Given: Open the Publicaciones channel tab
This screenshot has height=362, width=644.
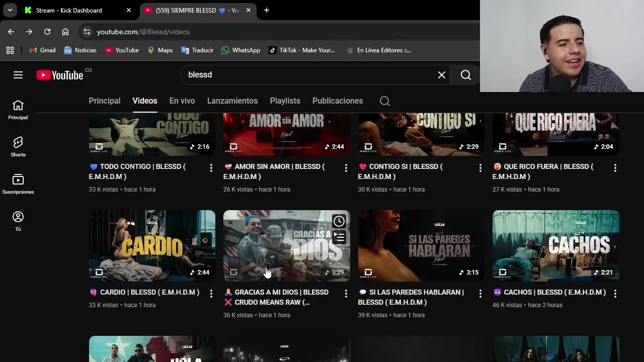Looking at the screenshot, I should click(x=338, y=101).
